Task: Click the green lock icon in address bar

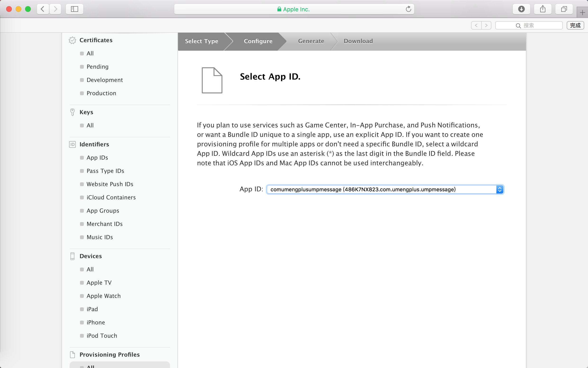Action: (x=279, y=9)
